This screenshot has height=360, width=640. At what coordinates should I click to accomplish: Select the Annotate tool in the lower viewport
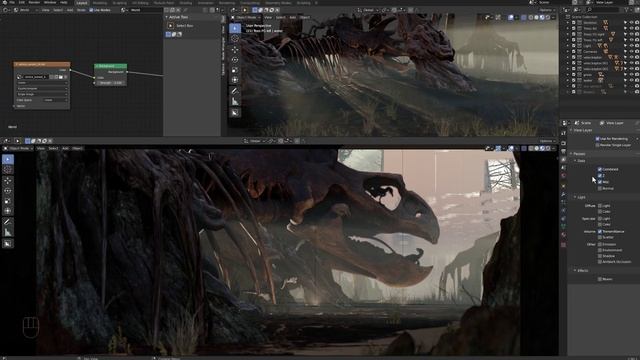8,222
